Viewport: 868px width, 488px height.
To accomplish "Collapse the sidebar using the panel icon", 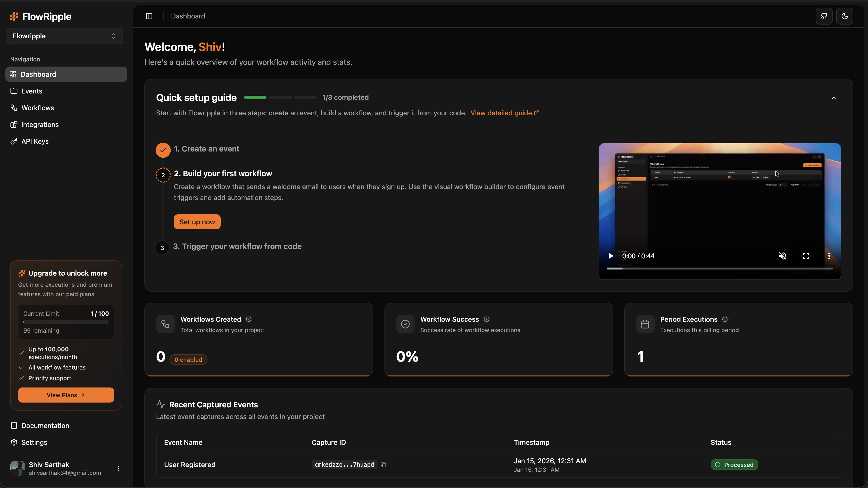I will click(x=149, y=16).
